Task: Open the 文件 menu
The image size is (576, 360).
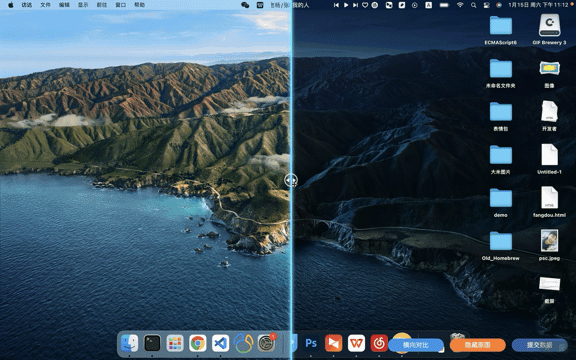Action: click(x=46, y=5)
